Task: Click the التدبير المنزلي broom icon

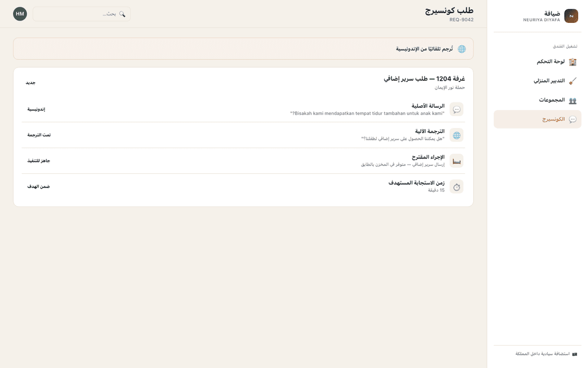Action: point(572,81)
